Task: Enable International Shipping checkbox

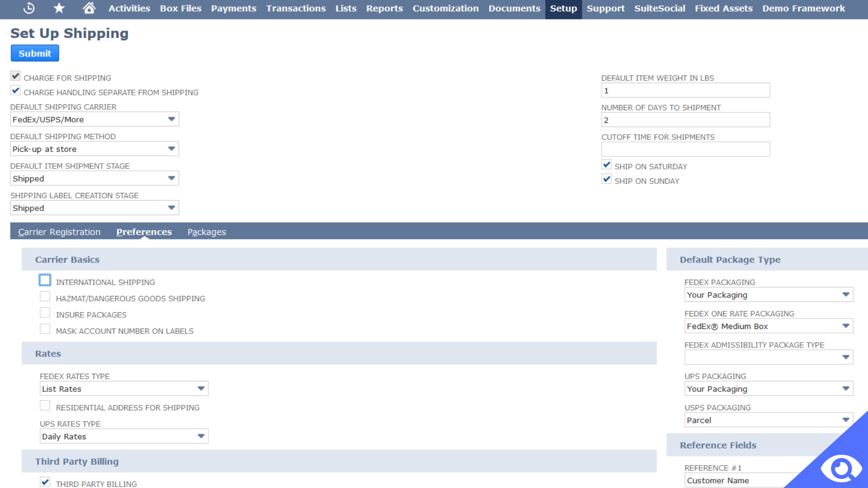Action: click(44, 281)
